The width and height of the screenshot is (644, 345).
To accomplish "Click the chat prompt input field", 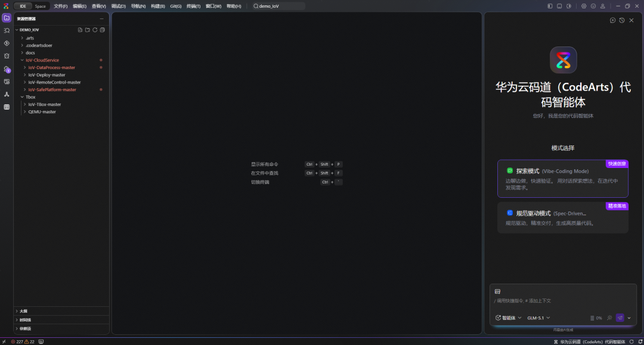I will [x=563, y=301].
